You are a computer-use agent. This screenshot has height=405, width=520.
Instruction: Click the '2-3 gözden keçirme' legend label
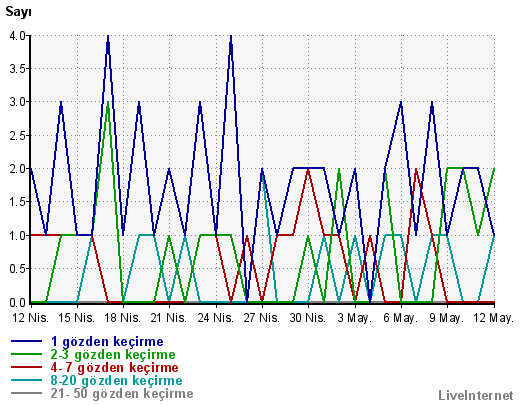(113, 355)
